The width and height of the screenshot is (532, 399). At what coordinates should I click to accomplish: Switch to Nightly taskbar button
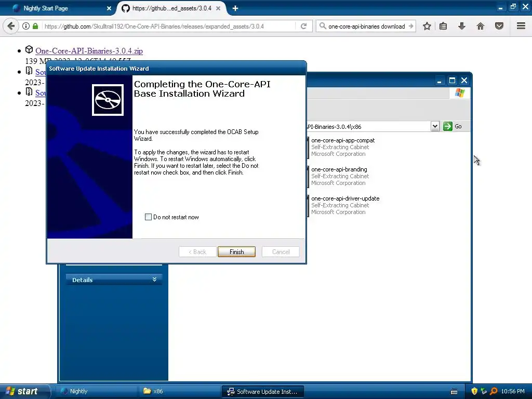coord(96,391)
